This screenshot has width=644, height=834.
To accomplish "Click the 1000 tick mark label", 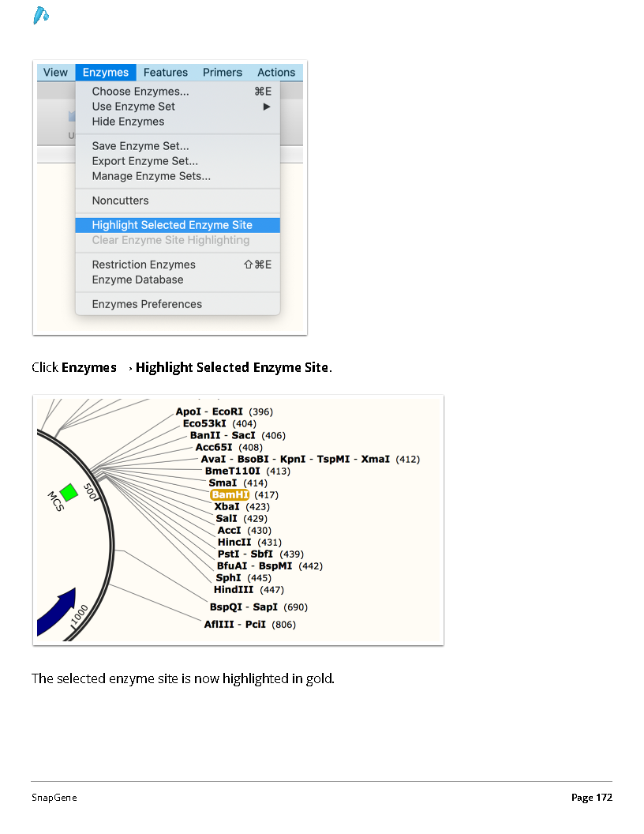I will pyautogui.click(x=79, y=615).
